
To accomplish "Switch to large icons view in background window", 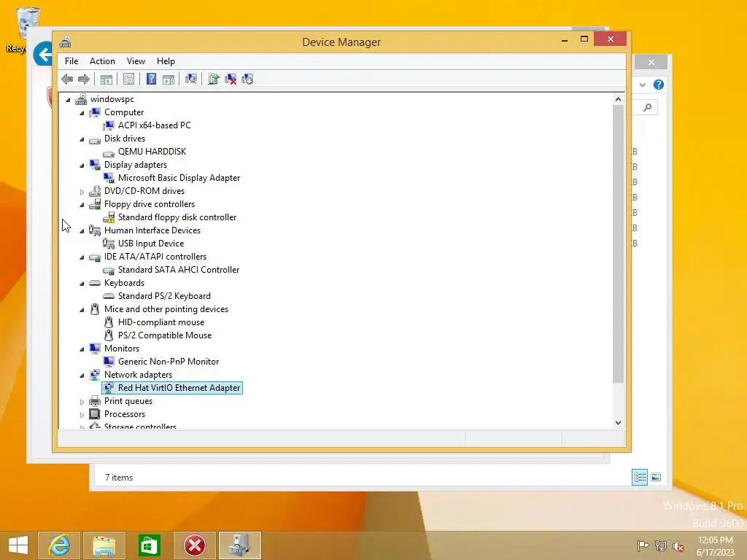I will pyautogui.click(x=656, y=477).
